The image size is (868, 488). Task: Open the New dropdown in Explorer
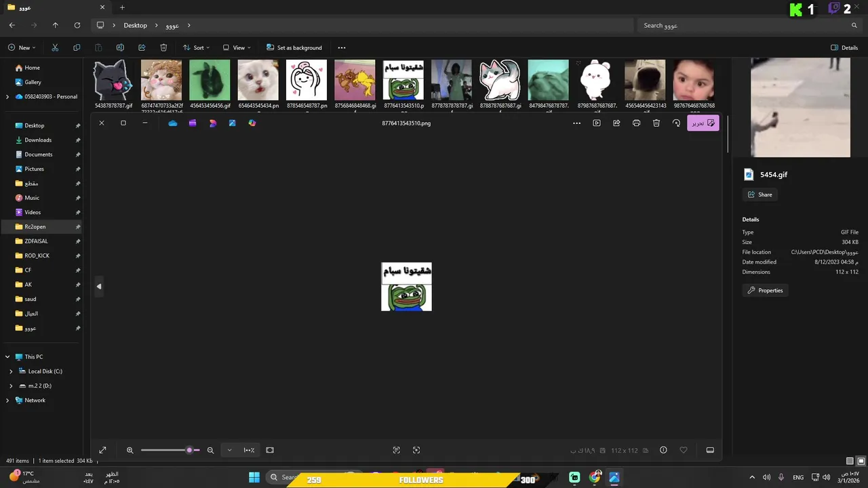pyautogui.click(x=22, y=47)
